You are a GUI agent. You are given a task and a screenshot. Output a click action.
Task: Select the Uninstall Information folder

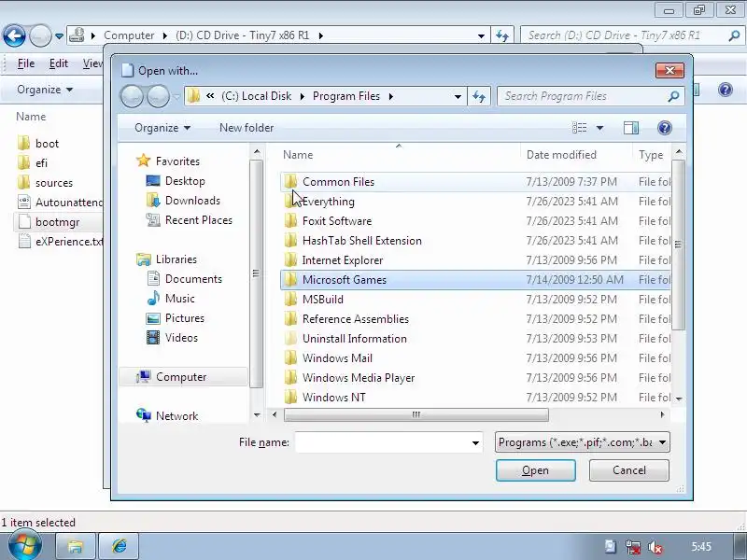[x=475, y=338]
